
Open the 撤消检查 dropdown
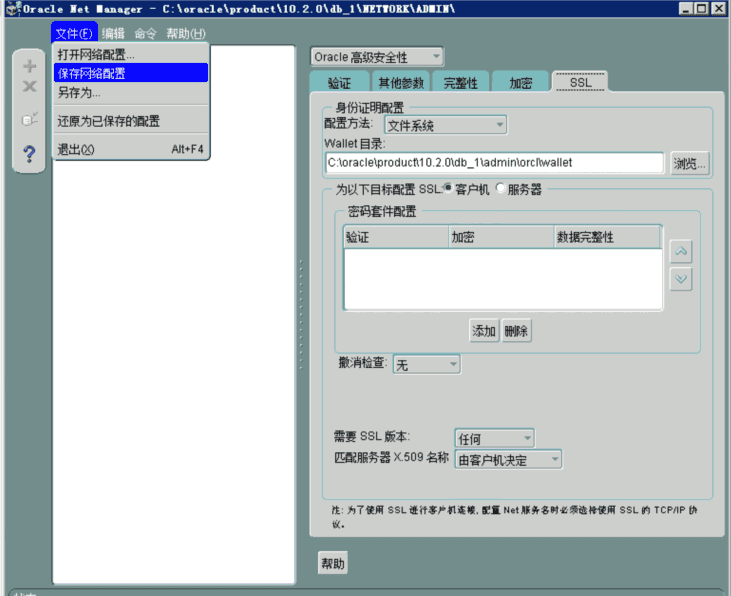click(x=427, y=364)
